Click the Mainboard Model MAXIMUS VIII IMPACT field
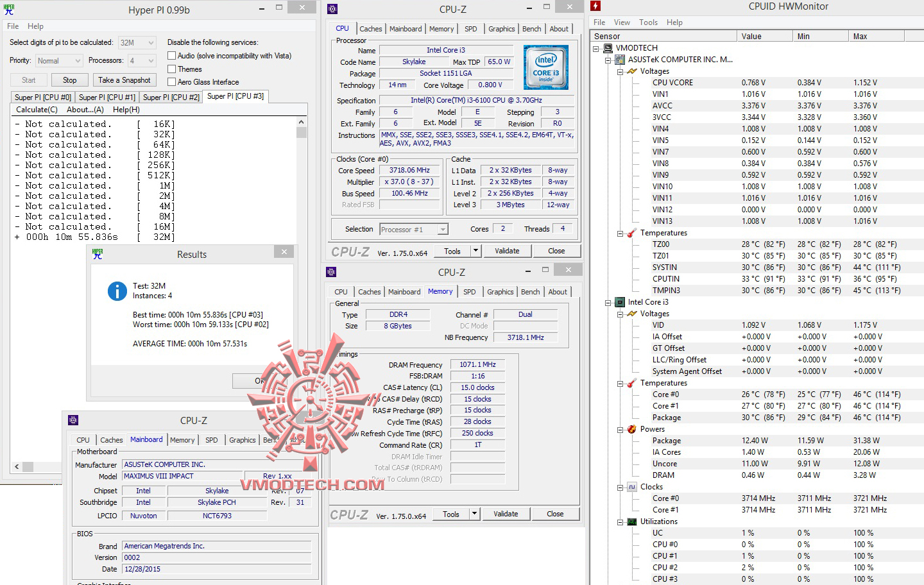 pos(182,476)
